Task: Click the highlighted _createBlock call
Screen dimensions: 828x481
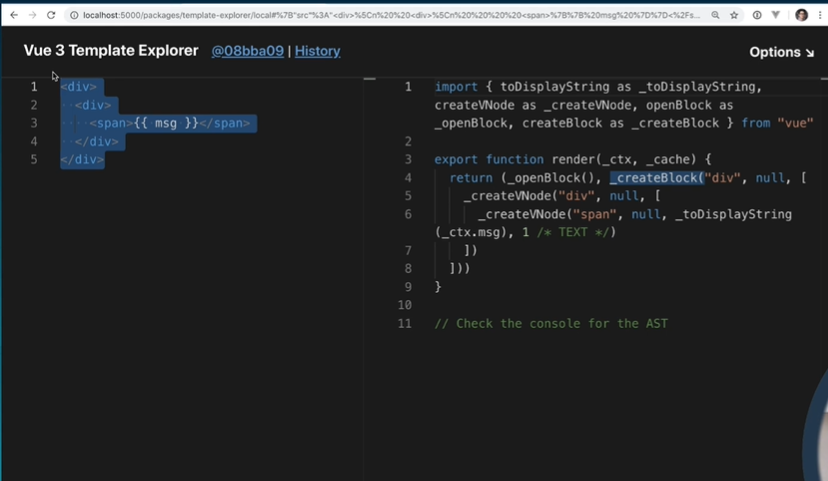Action: coord(657,178)
